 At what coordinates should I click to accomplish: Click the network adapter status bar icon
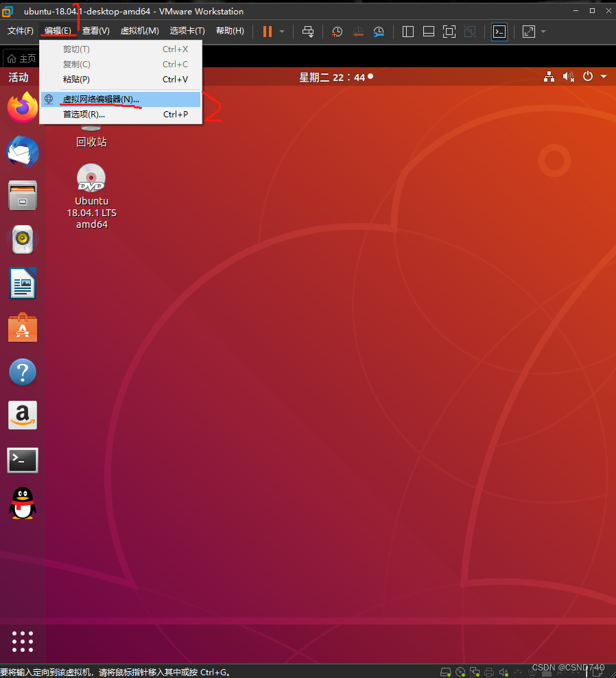point(475,673)
